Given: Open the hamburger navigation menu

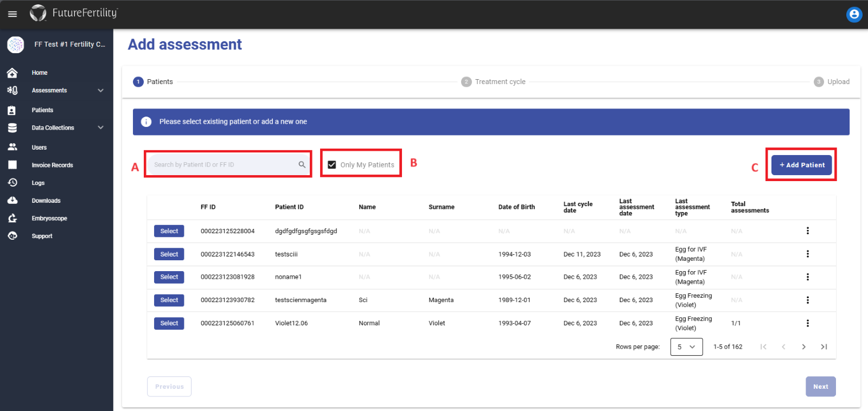Looking at the screenshot, I should pyautogui.click(x=12, y=14).
